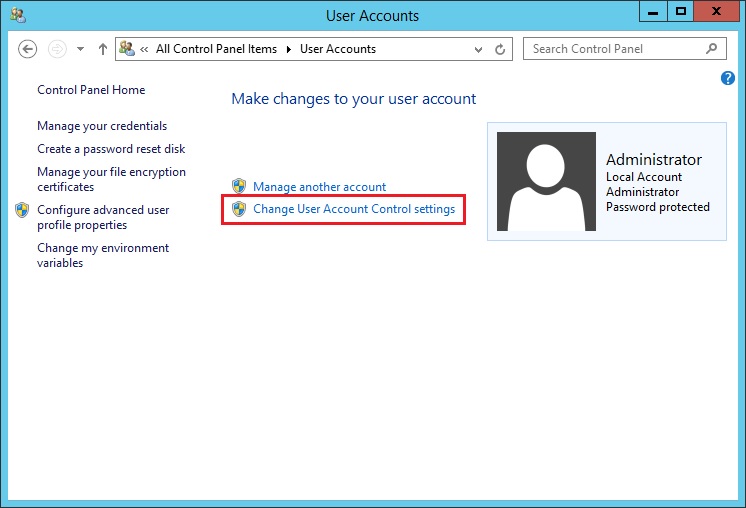Select User Accounts breadcrumb segment
The image size is (746, 508).
[x=337, y=49]
